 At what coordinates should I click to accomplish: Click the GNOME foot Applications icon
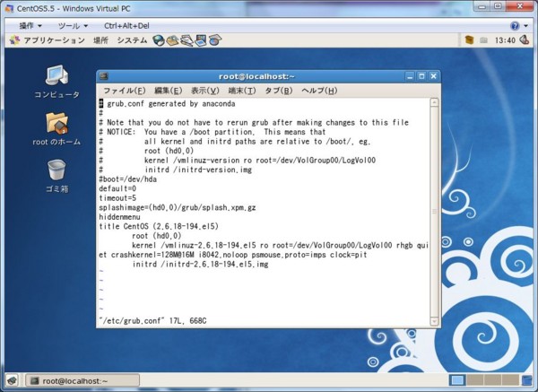pyautogui.click(x=14, y=40)
